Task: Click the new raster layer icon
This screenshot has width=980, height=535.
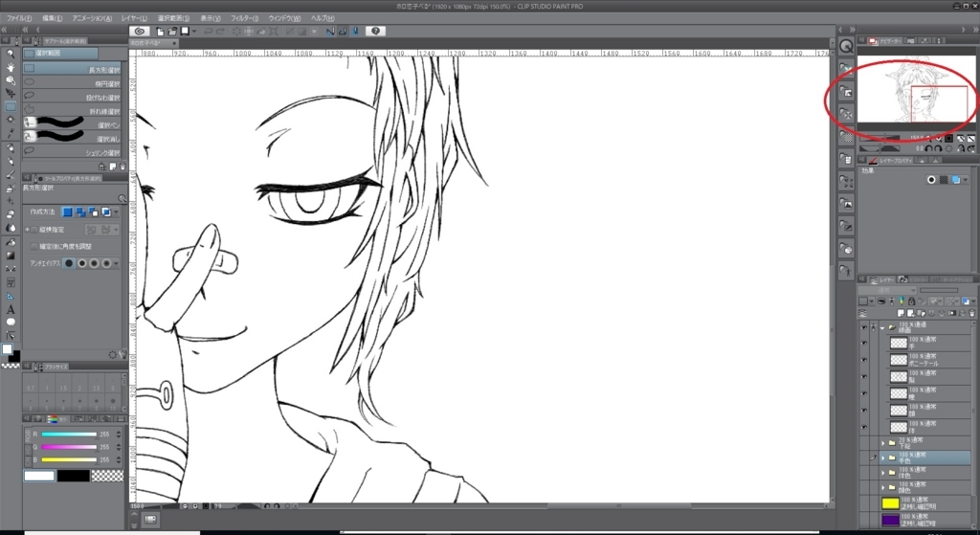Action: point(901,313)
